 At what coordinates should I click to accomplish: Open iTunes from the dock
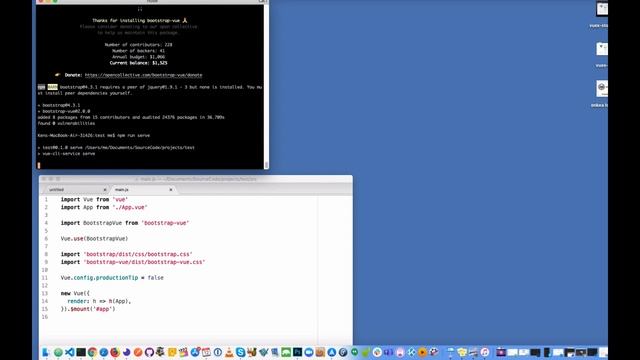coord(485,352)
